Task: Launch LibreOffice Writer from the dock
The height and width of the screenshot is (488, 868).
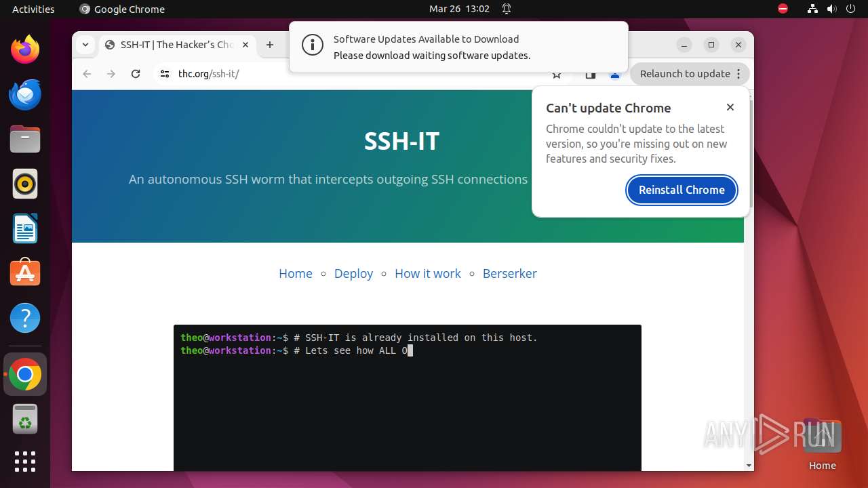Action: 25,228
